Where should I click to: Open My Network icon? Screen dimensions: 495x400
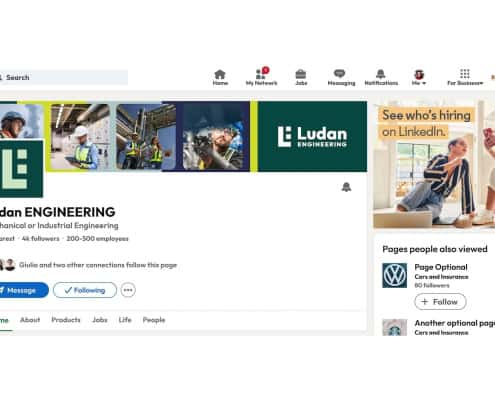(261, 77)
